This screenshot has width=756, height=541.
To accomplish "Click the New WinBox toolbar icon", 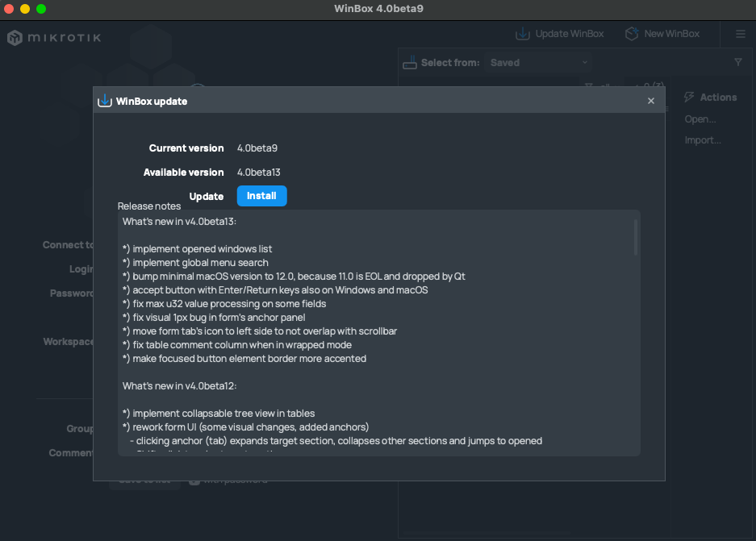I will 632,34.
